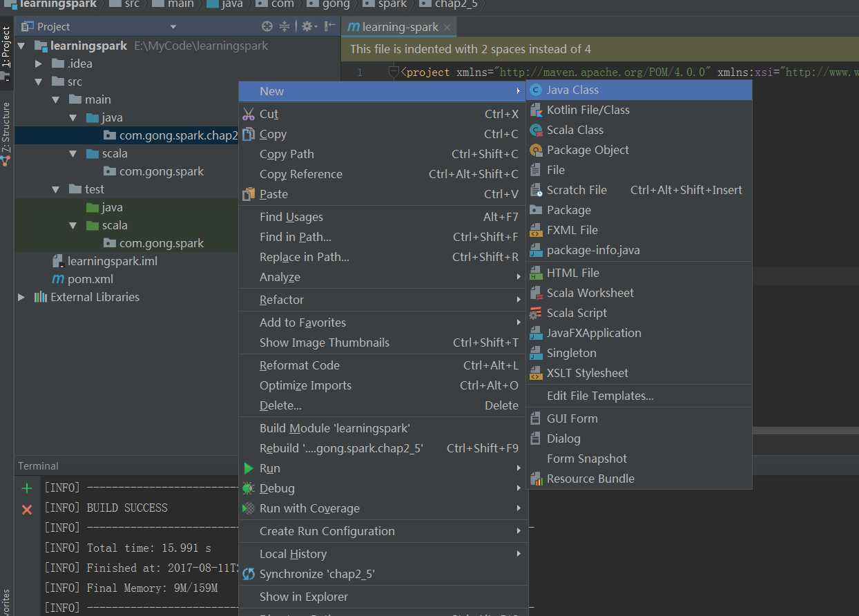The height and width of the screenshot is (616, 859).
Task: Select Find Usages menu entry
Action: click(x=383, y=217)
